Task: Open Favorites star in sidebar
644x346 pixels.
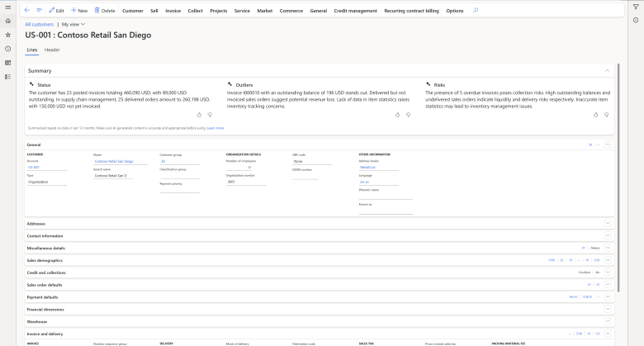Action: pyautogui.click(x=7, y=35)
